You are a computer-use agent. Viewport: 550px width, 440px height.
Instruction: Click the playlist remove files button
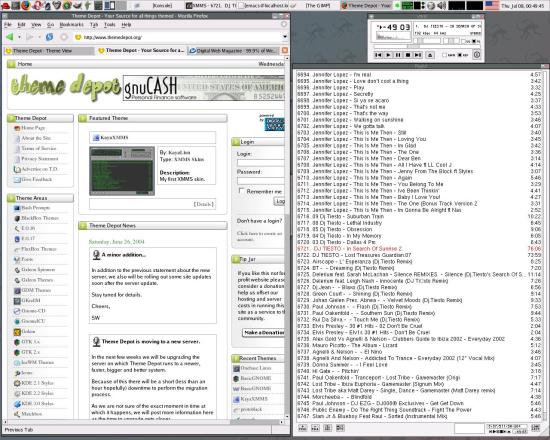click(x=315, y=428)
